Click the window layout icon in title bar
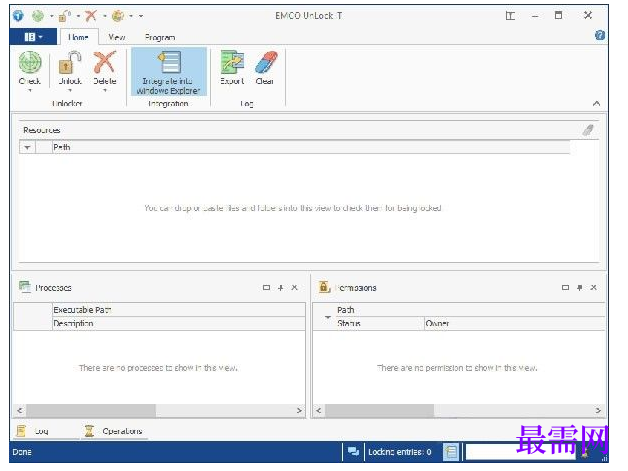628x471 pixels. point(510,16)
